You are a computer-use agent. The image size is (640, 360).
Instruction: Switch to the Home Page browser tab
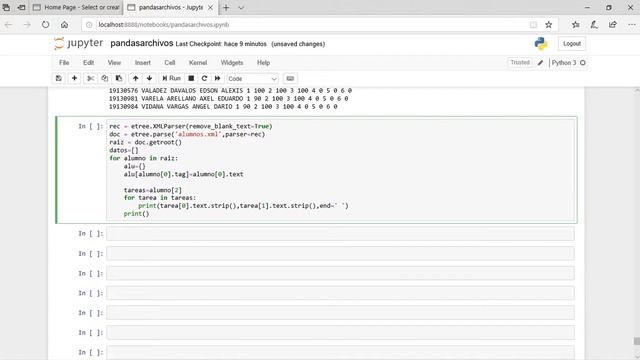pos(76,7)
